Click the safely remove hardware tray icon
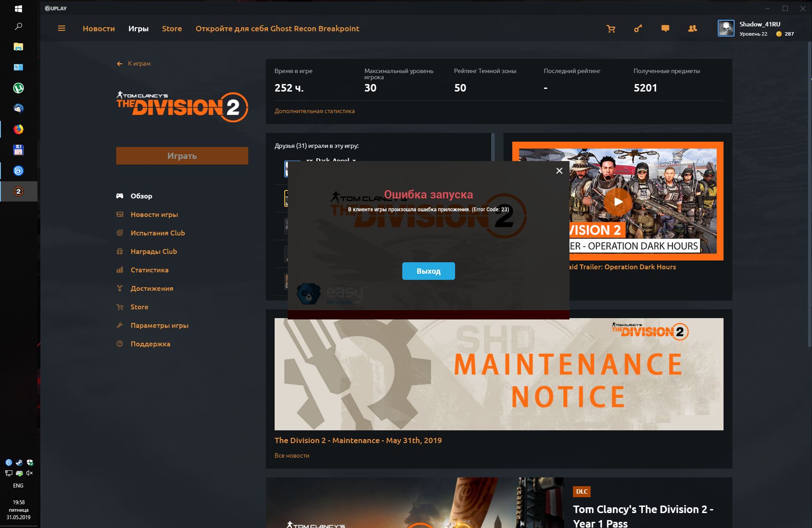Image resolution: width=812 pixels, height=528 pixels. pyautogui.click(x=19, y=473)
